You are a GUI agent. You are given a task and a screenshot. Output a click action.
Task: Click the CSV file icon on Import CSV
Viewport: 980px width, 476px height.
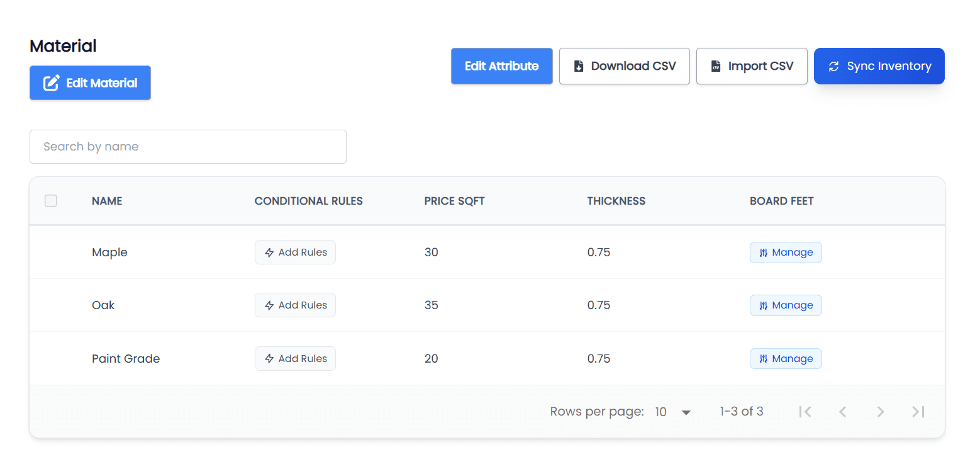(x=716, y=65)
